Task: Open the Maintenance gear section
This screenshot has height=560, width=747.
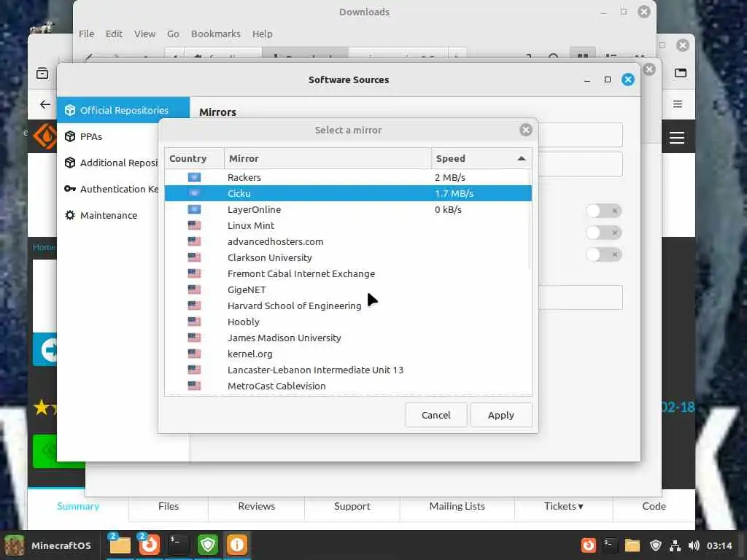Action: [70, 215]
